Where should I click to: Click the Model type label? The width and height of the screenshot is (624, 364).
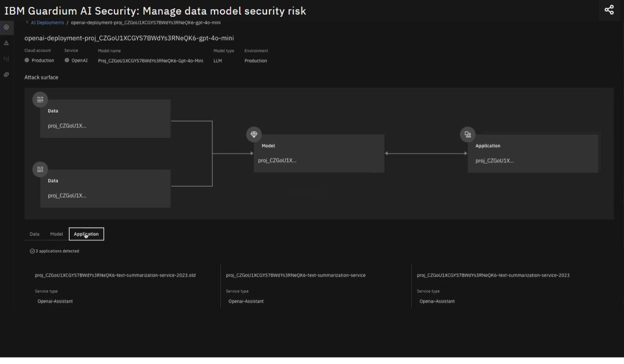[224, 50]
